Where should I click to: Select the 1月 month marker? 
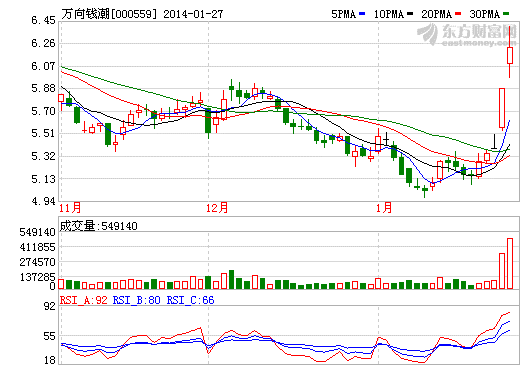click(x=384, y=208)
